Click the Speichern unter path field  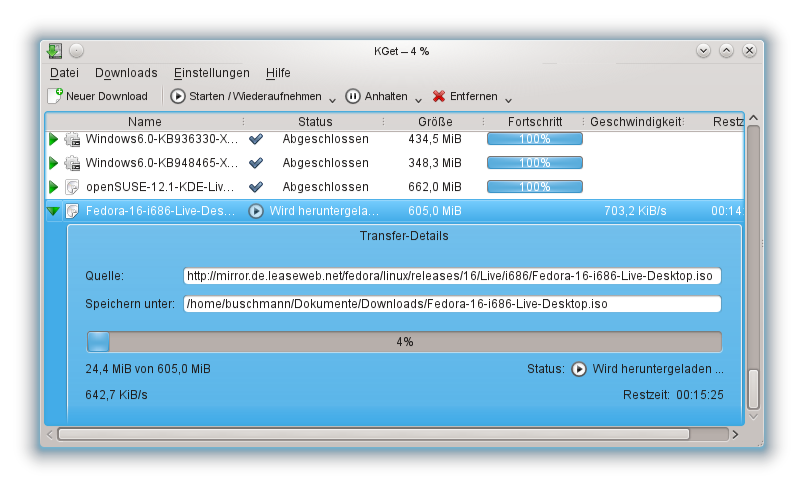click(x=452, y=304)
